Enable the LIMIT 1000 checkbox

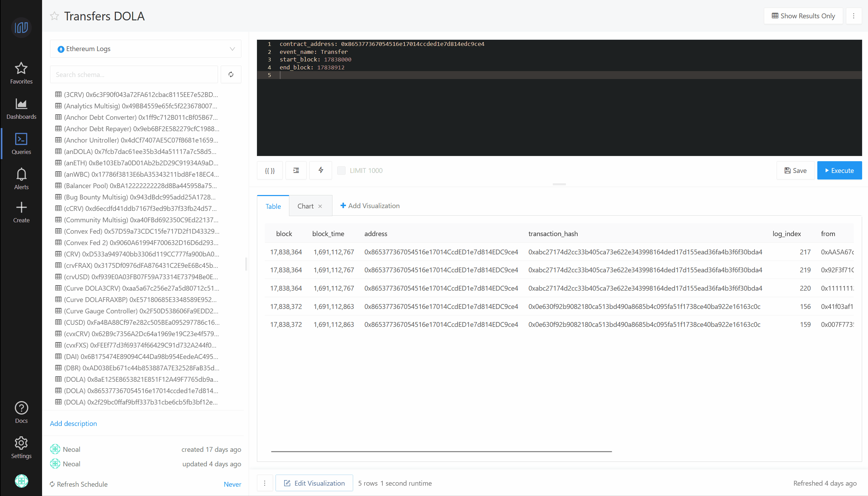point(341,171)
